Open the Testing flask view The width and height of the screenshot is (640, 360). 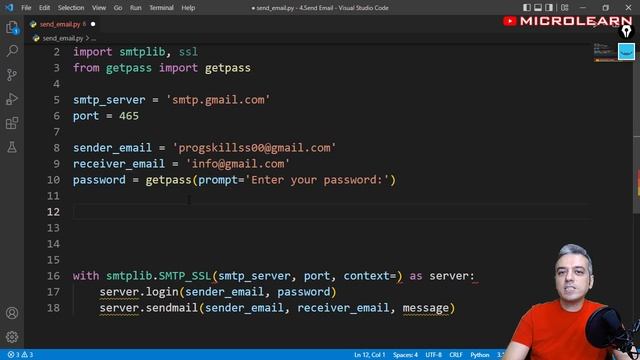point(12,147)
